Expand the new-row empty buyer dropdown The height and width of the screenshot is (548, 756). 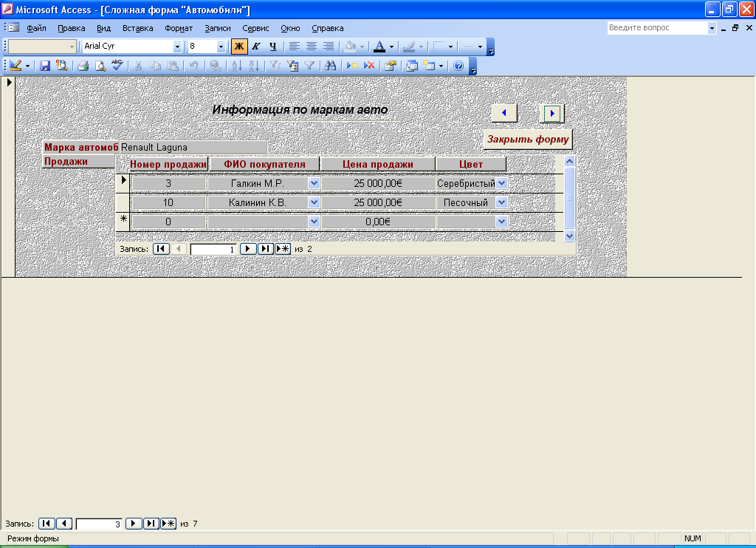pos(314,222)
